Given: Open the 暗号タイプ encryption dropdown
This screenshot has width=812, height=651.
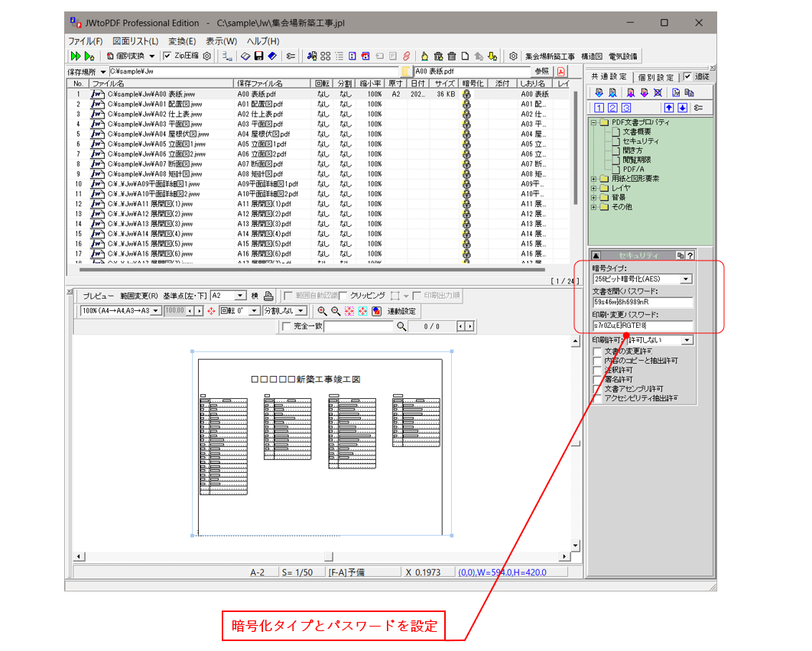Looking at the screenshot, I should (x=686, y=280).
